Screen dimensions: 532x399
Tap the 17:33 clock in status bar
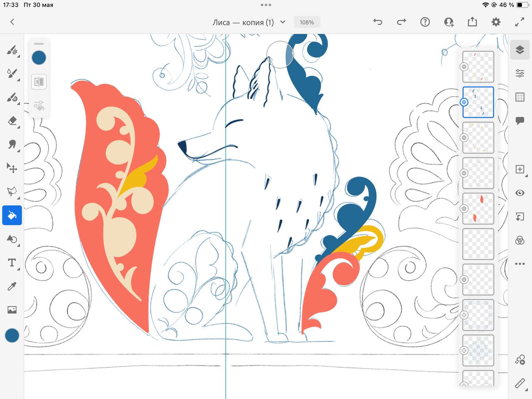11,5
